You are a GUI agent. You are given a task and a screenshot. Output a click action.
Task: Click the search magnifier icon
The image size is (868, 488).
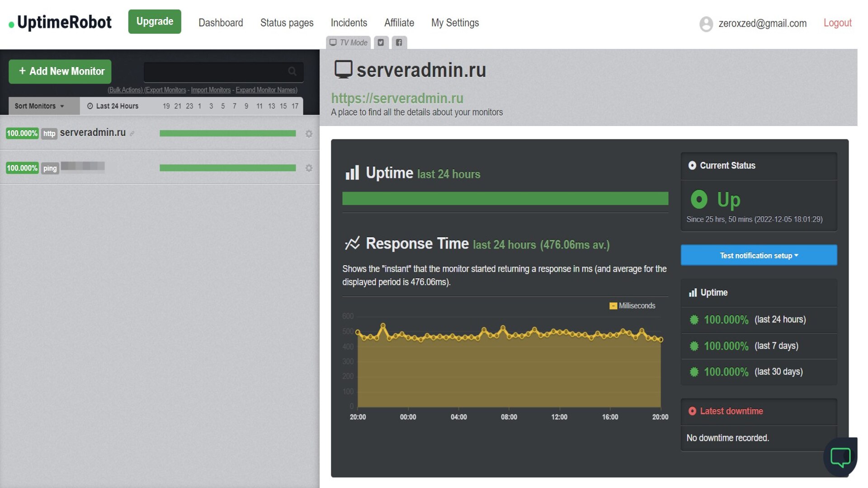pos(292,71)
